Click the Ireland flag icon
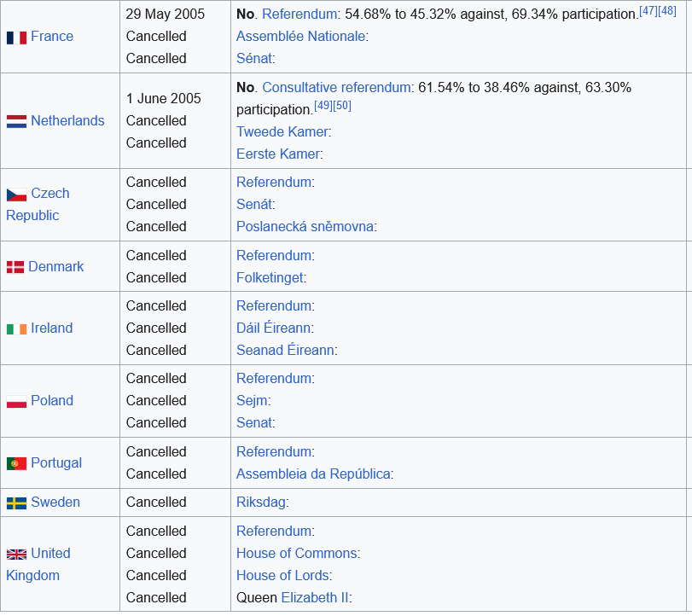 coord(16,329)
